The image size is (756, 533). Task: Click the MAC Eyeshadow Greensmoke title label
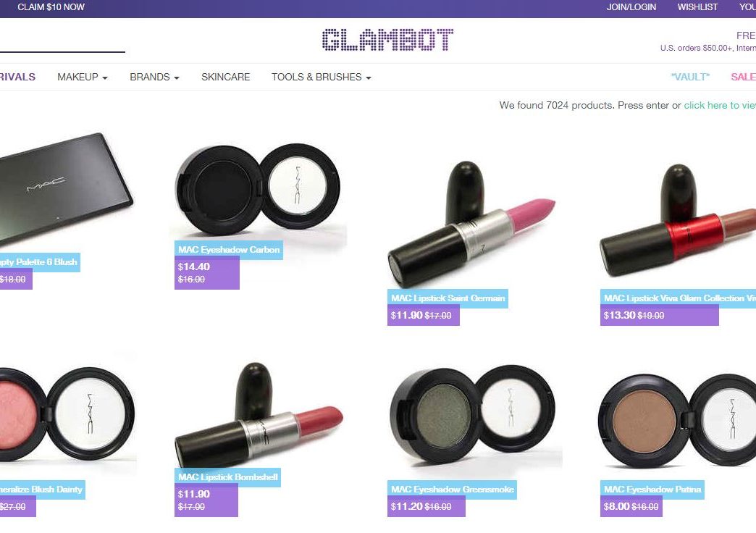tap(453, 490)
